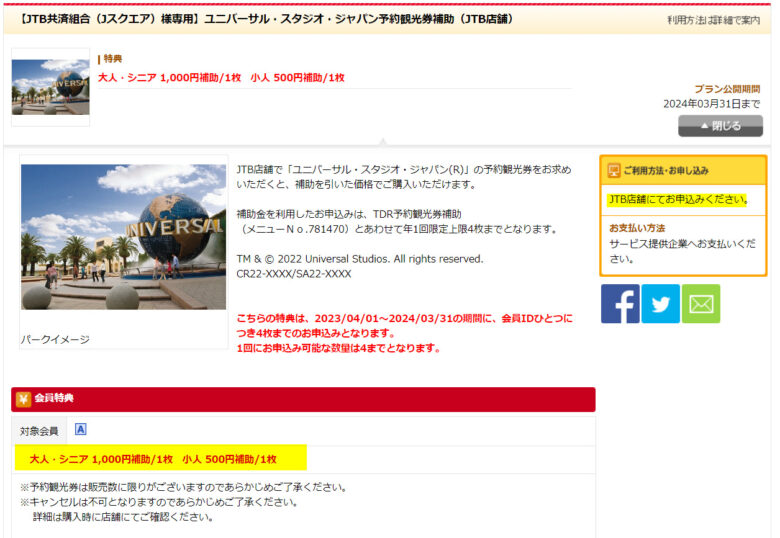
Task: Click the yen icon beside 会員特典
Action: 23,399
